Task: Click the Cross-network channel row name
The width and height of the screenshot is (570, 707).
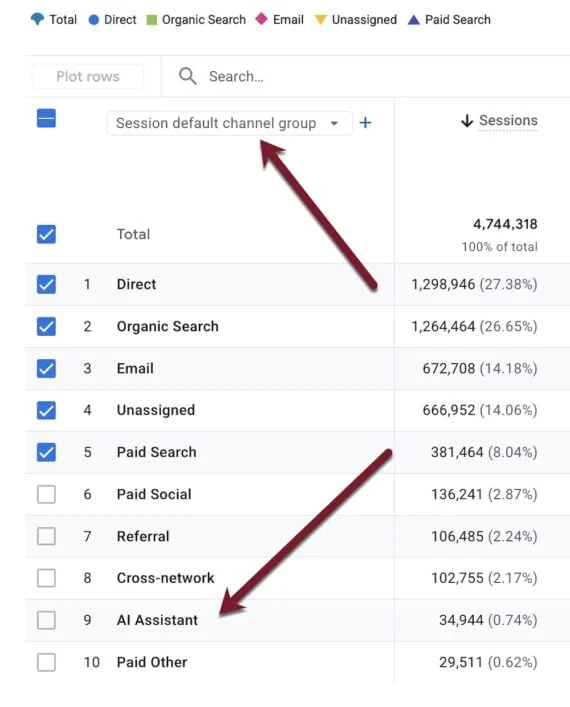Action: pos(165,578)
